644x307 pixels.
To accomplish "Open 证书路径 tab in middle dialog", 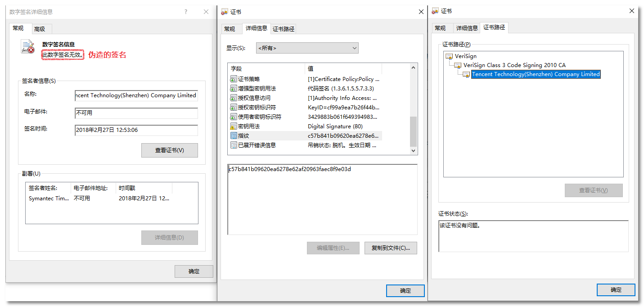I will point(284,29).
